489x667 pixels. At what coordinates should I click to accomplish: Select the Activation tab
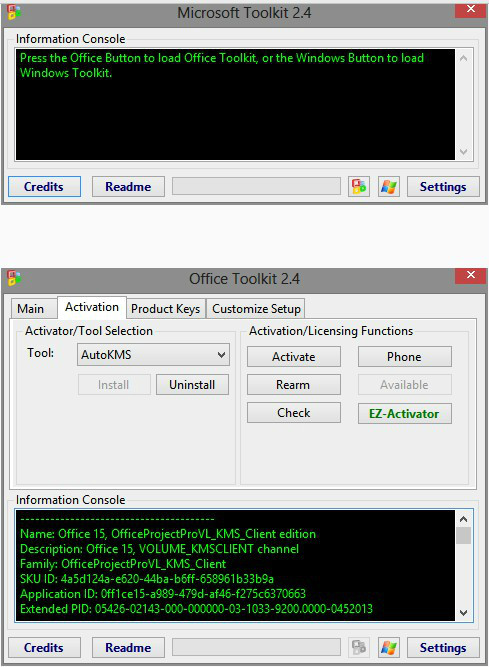92,307
